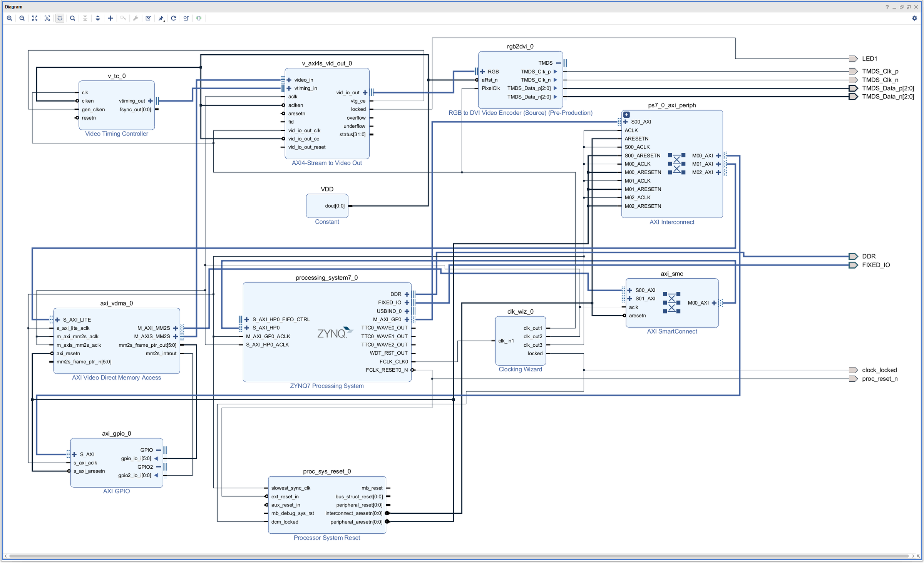Click the horizontal scrollbar at bottom

(459, 556)
